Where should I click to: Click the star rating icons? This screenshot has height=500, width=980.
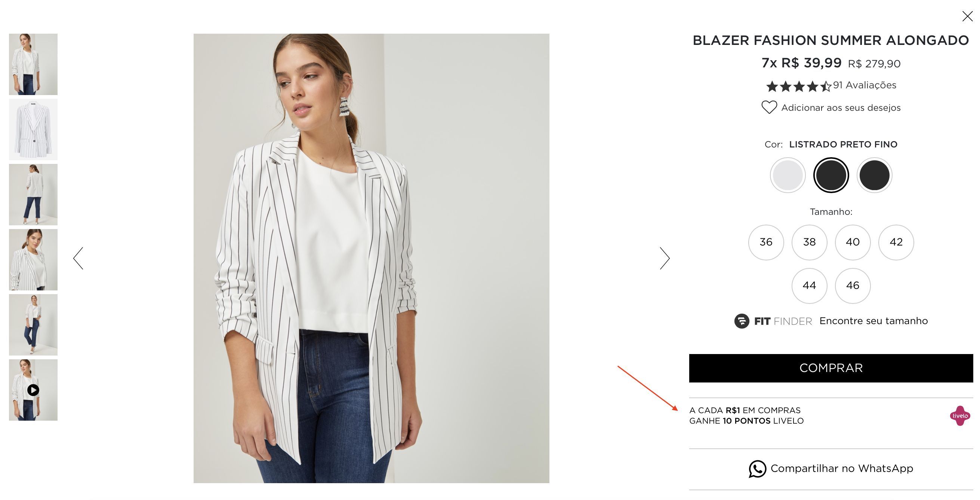coord(798,86)
